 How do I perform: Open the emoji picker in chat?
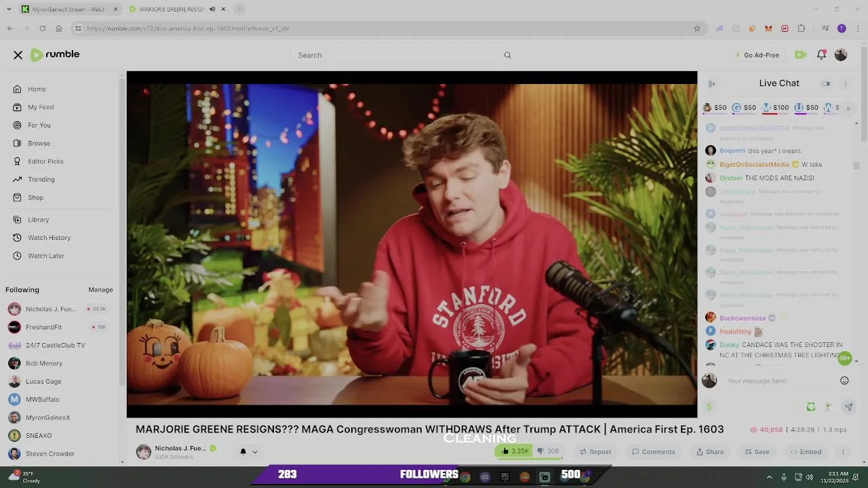click(844, 381)
